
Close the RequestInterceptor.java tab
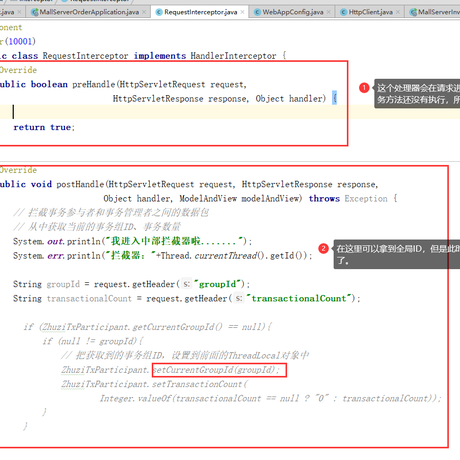coord(242,12)
